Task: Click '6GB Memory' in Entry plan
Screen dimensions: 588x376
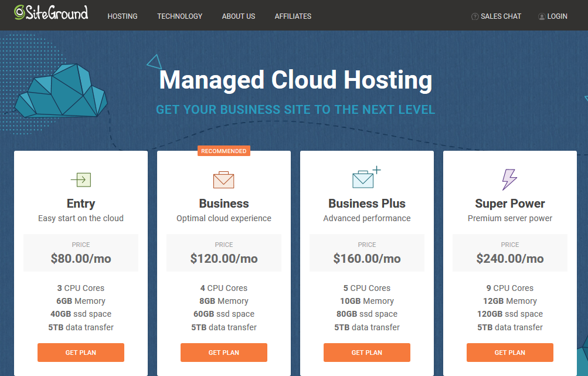Action: click(x=81, y=301)
